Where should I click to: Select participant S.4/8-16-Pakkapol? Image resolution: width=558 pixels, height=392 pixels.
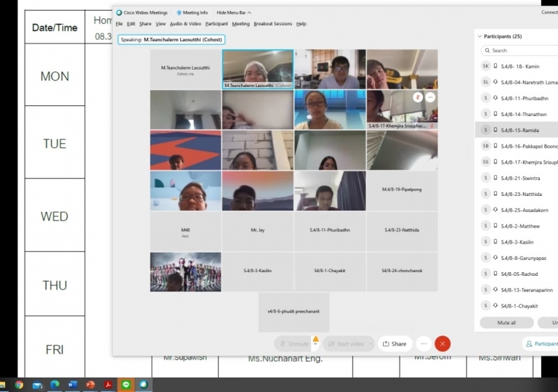point(517,146)
